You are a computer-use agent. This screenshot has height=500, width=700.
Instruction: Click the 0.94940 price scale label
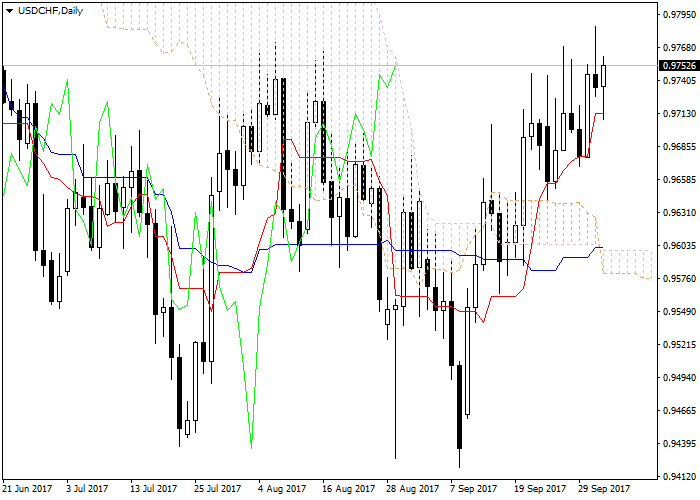tap(679, 378)
